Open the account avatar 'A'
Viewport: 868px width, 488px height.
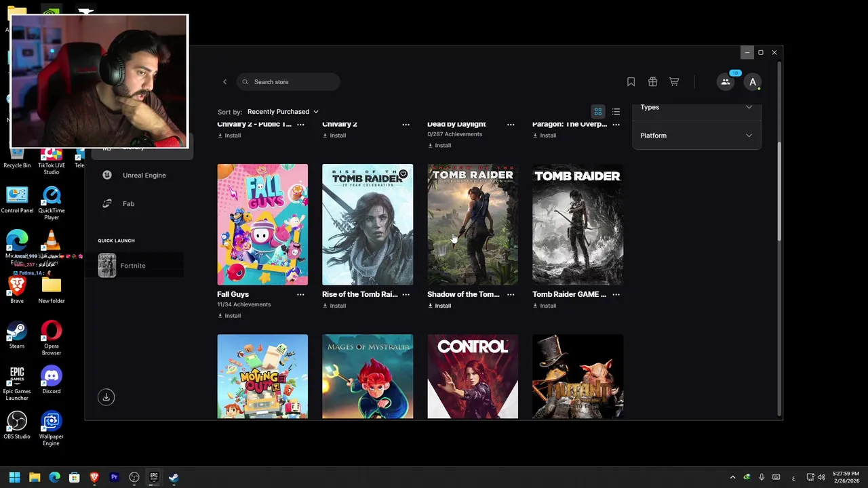tap(752, 82)
